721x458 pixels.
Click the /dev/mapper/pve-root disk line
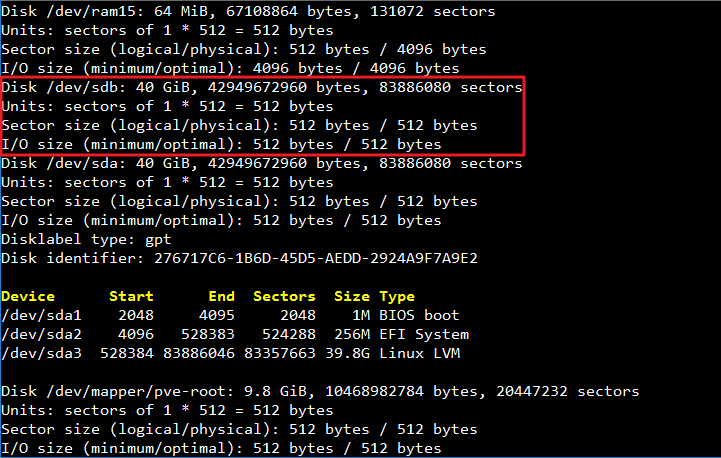(x=320, y=391)
